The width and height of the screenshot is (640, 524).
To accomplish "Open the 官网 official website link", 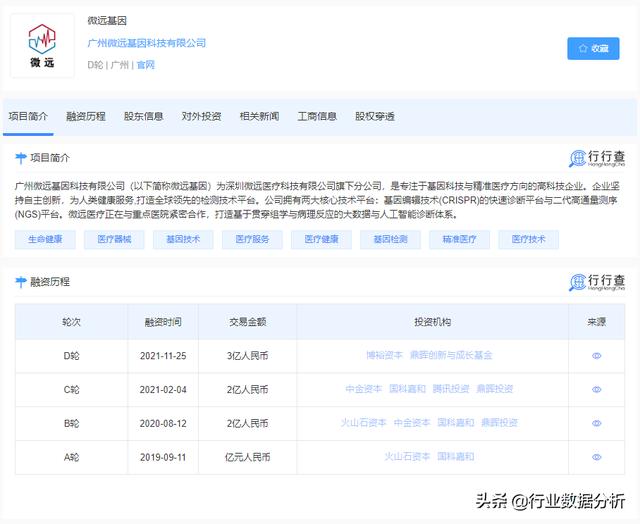I will [x=146, y=65].
